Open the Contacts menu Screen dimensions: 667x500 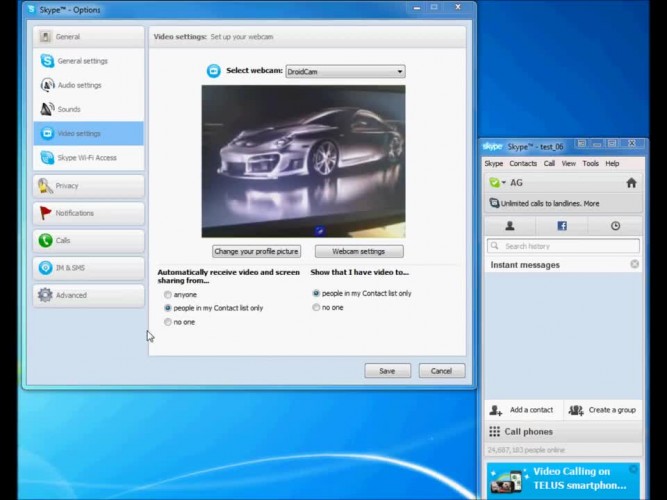coord(523,163)
